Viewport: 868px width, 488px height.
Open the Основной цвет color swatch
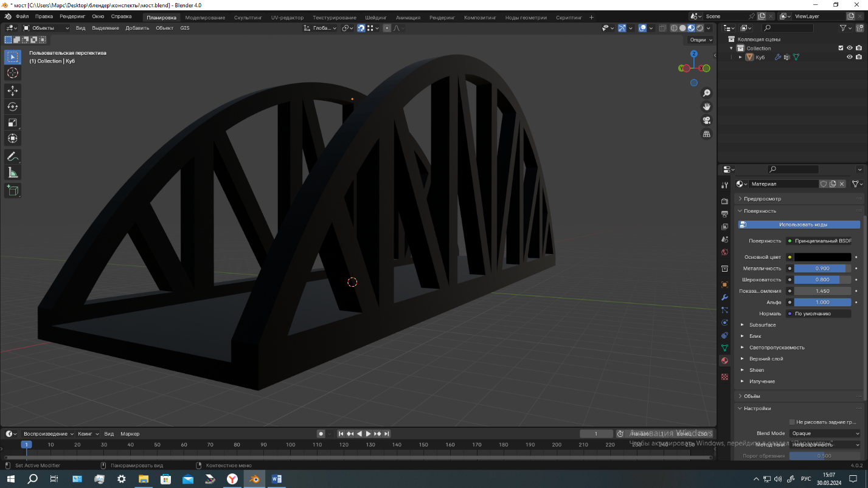point(822,257)
